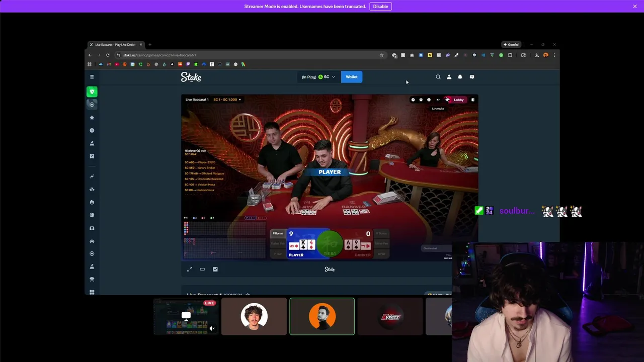Open a new browser tab
This screenshot has height=362, width=644.
coord(149,45)
